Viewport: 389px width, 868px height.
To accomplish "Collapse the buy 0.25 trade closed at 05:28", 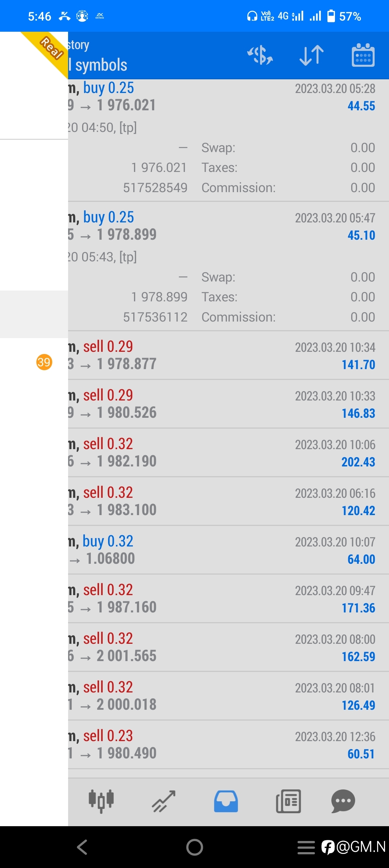I will pos(227,97).
